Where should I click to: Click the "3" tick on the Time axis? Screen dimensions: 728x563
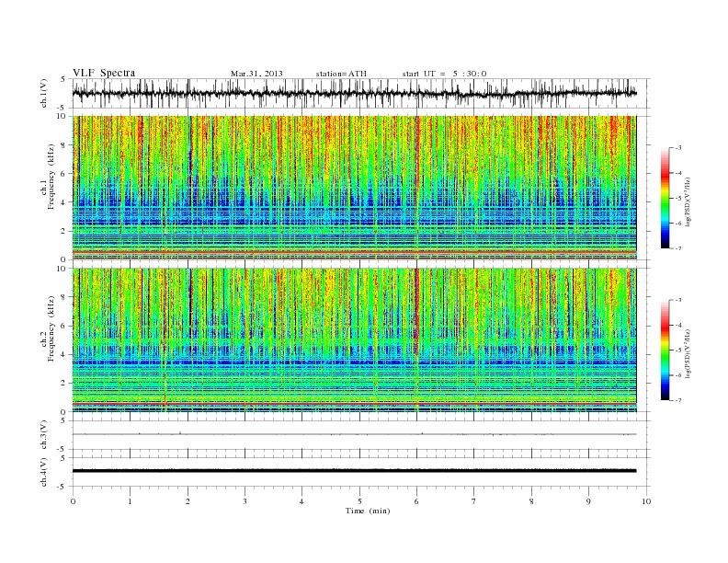pos(245,501)
